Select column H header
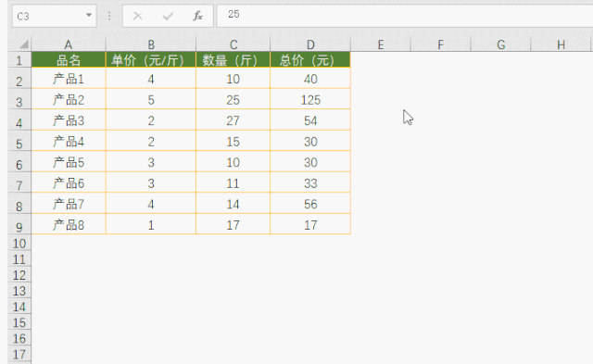Screen dimensions: 593x364 coord(561,44)
